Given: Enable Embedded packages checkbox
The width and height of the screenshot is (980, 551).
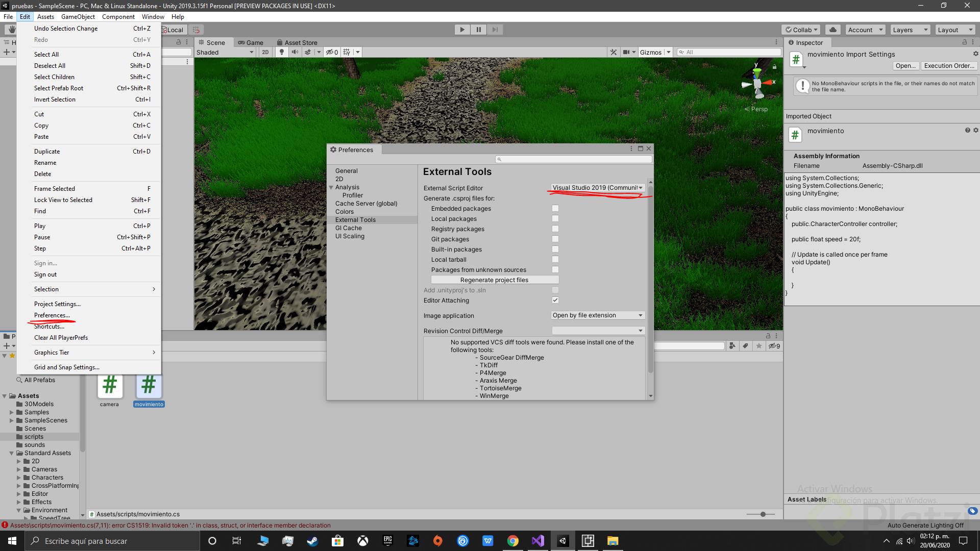Looking at the screenshot, I should (x=555, y=208).
